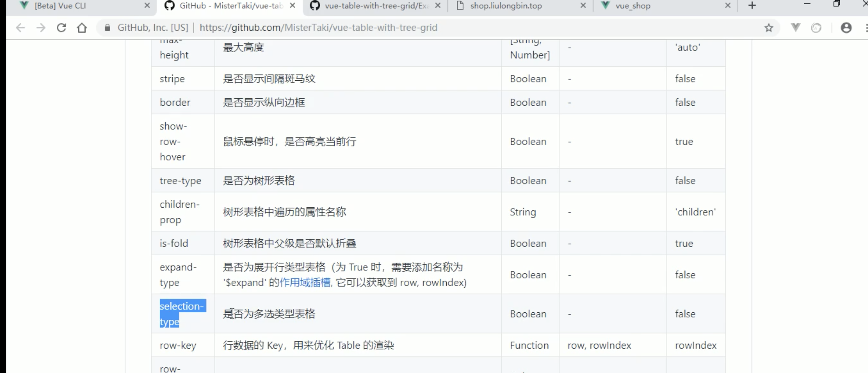Click the false default for tree-type

click(x=685, y=181)
